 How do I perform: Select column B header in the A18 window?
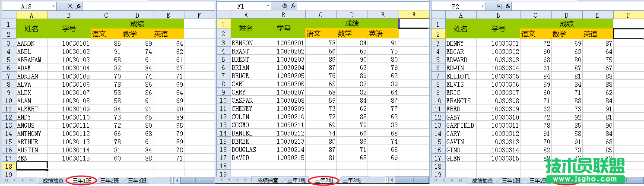[69, 15]
